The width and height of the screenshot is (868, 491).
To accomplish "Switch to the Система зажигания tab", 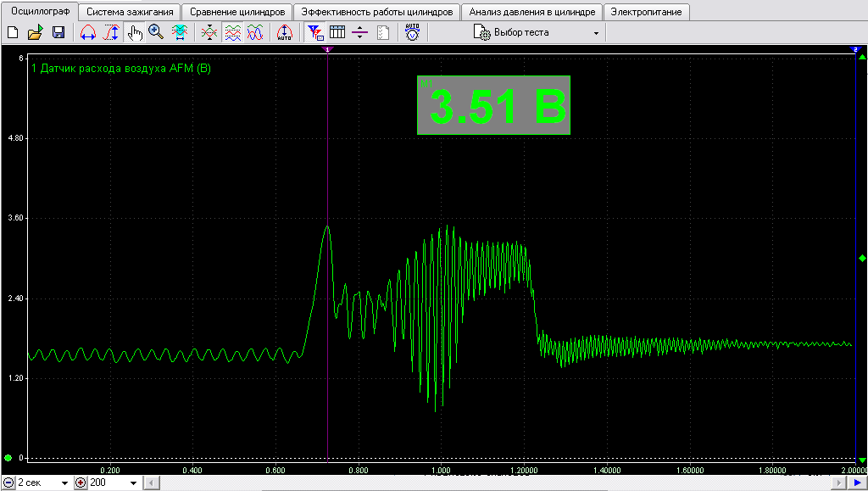I will click(130, 12).
